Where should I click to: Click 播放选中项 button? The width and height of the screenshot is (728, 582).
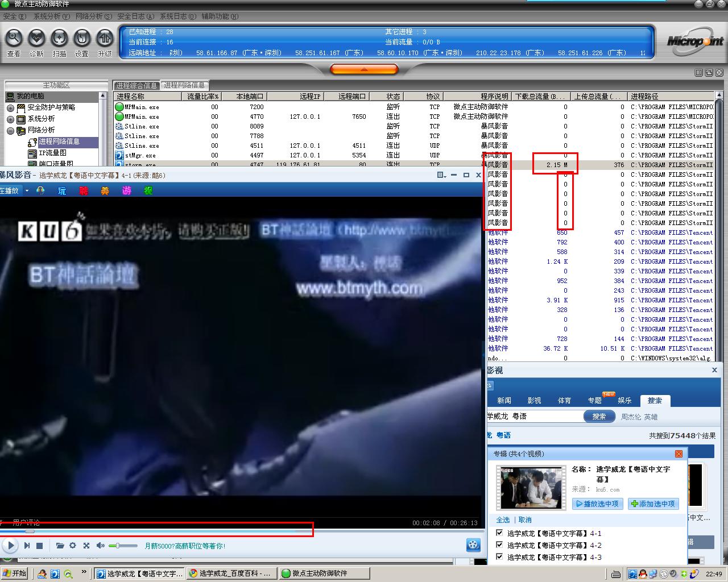pos(597,504)
